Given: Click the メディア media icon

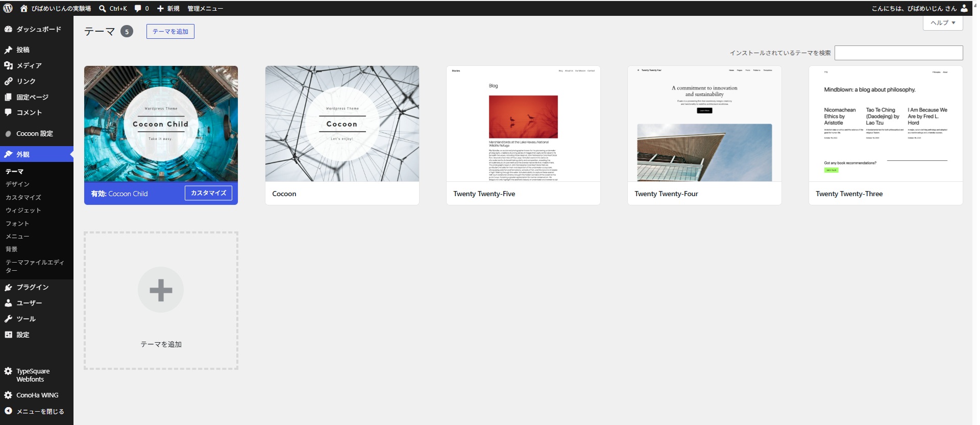Looking at the screenshot, I should (x=8, y=65).
